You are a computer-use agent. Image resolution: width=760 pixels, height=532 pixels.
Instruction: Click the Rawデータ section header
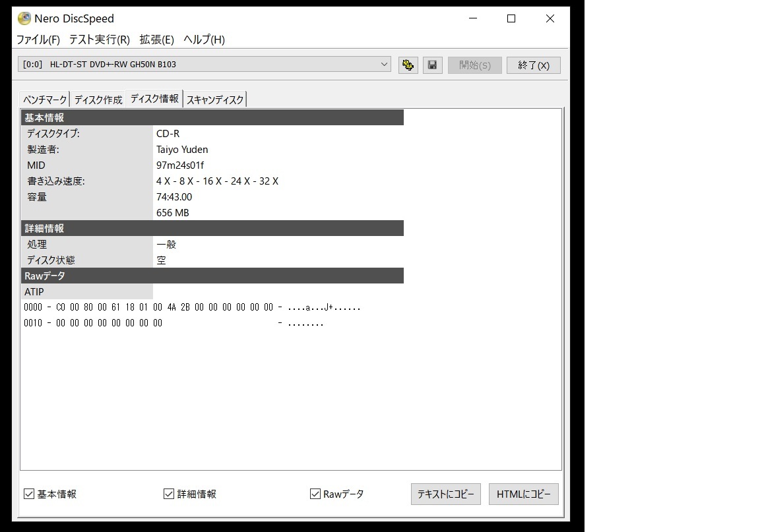coord(212,276)
